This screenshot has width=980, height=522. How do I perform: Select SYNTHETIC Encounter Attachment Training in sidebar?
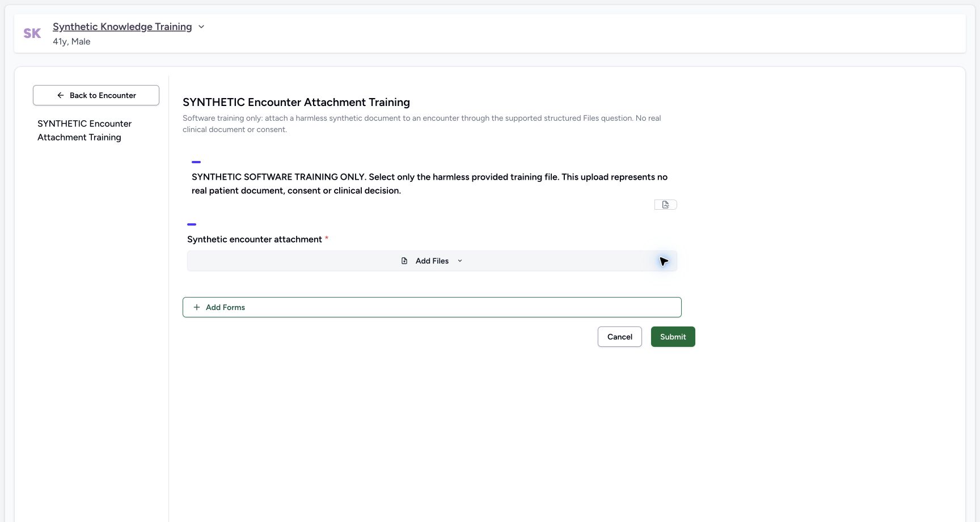(x=85, y=130)
